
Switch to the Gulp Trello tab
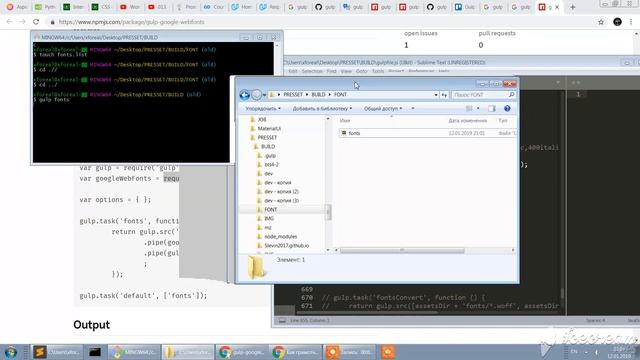pos(465,7)
